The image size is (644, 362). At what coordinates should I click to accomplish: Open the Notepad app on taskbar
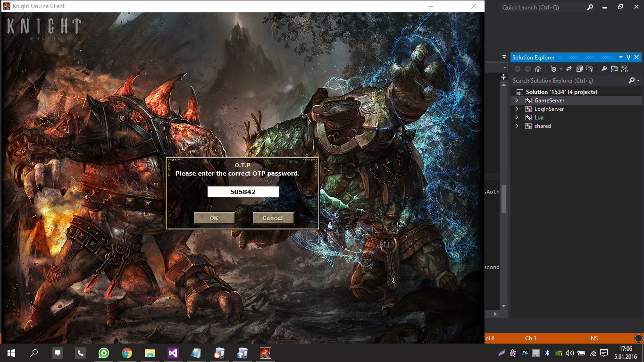pyautogui.click(x=196, y=353)
